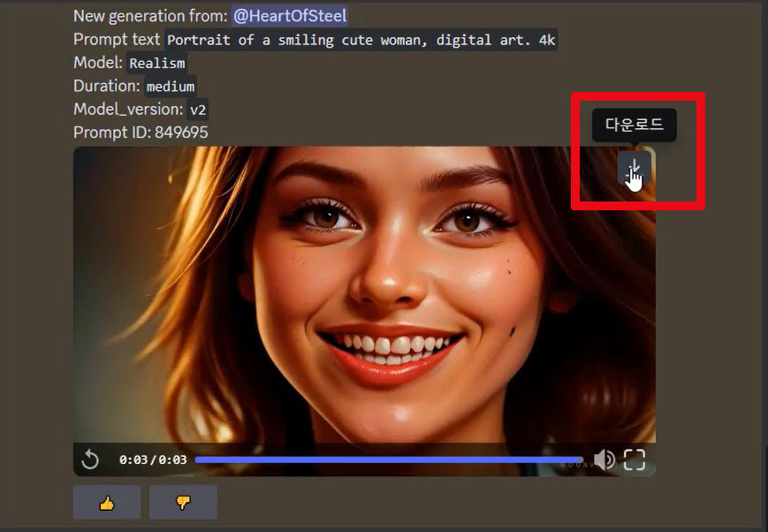Replay the video with the restart icon
Screen dimensions: 768x532
[90, 460]
